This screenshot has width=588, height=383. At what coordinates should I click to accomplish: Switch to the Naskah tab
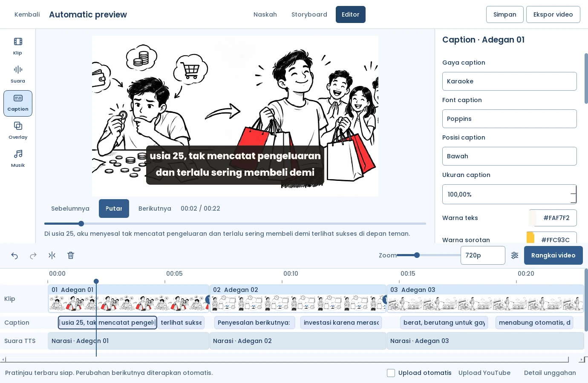coord(265,14)
